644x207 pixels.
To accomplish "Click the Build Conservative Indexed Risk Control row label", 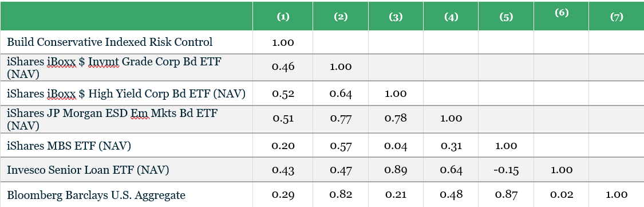I will click(110, 42).
